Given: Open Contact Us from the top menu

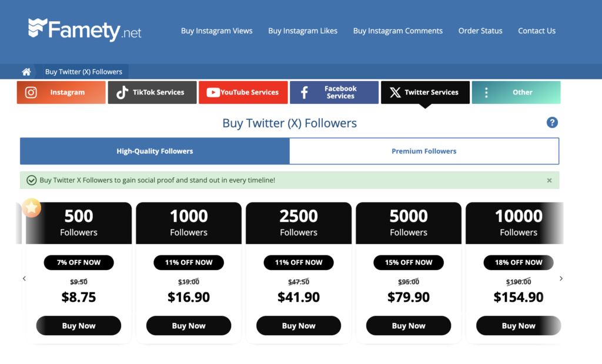Looking at the screenshot, I should [x=537, y=31].
